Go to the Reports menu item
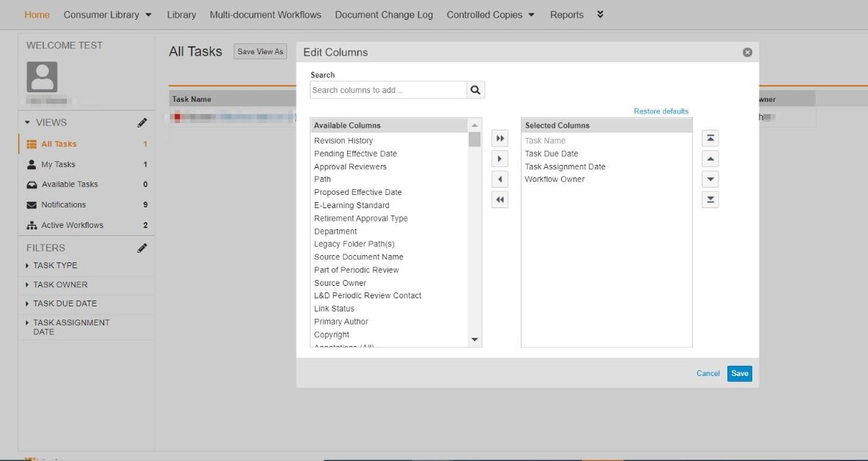868x461 pixels. pos(566,15)
